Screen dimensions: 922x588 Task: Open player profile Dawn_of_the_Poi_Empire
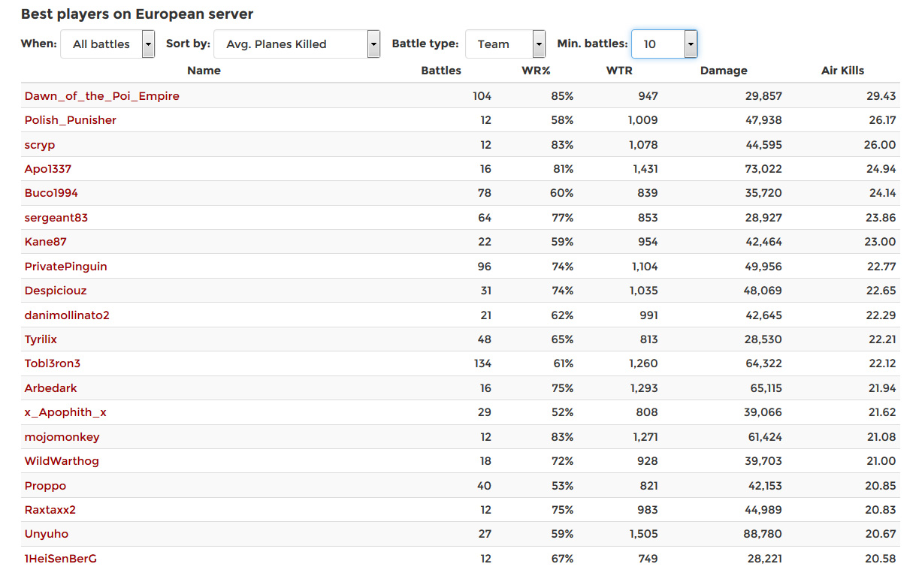pyautogui.click(x=102, y=96)
